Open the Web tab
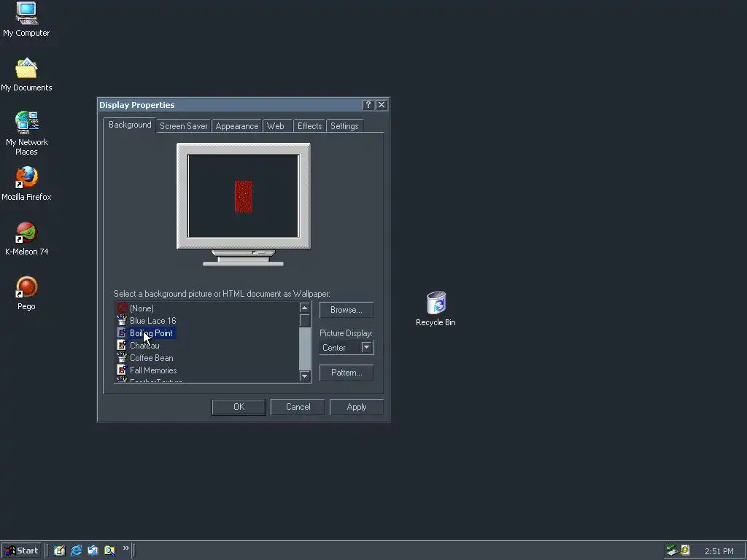Screen dimensions: 747x560 [276, 126]
